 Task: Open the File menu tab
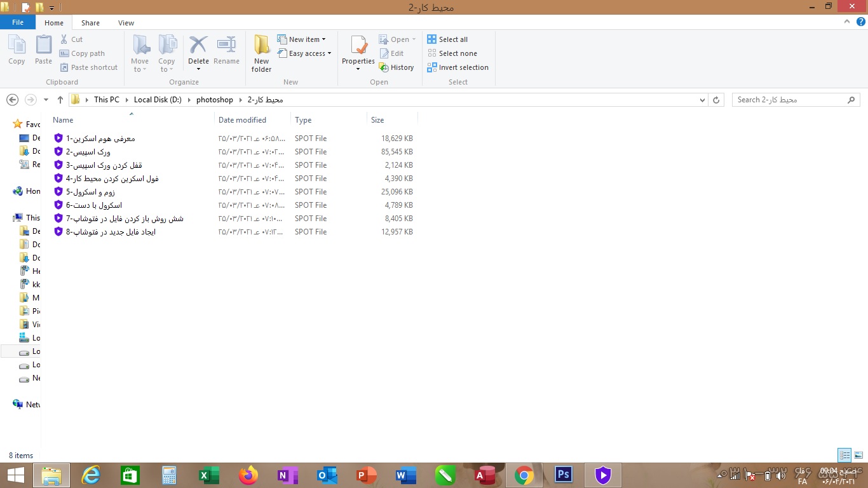click(18, 22)
